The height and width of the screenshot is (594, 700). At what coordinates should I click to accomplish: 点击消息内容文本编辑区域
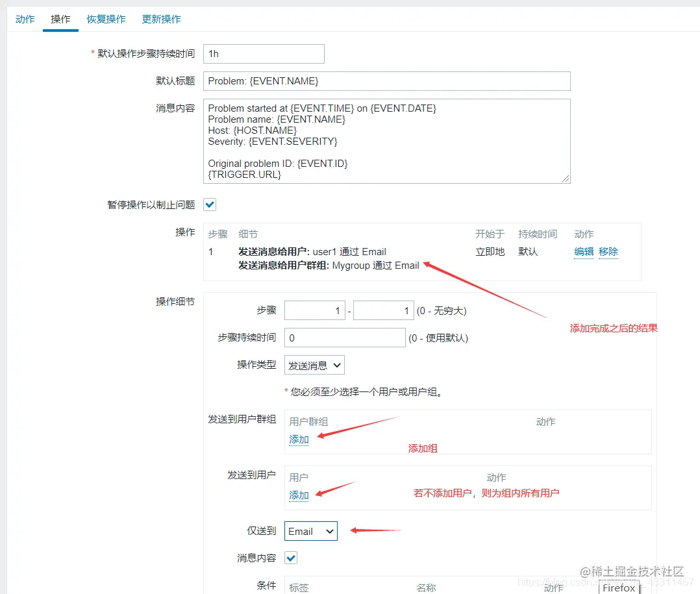(x=386, y=140)
